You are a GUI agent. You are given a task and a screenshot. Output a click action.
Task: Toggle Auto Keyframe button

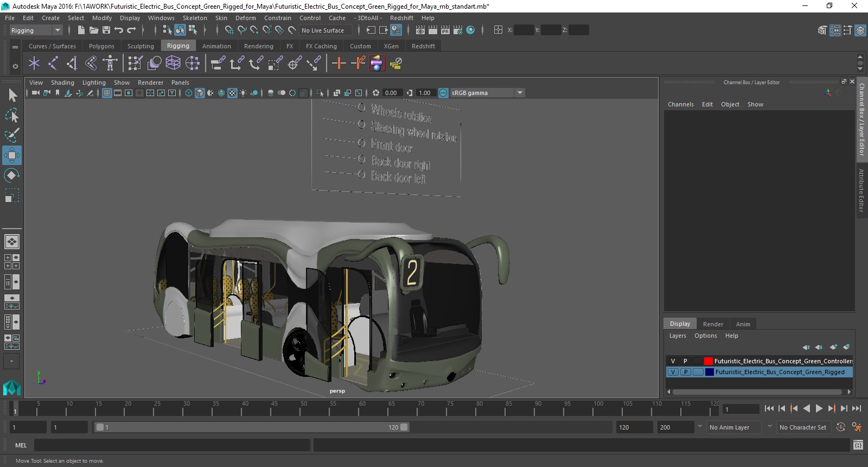[x=841, y=427]
